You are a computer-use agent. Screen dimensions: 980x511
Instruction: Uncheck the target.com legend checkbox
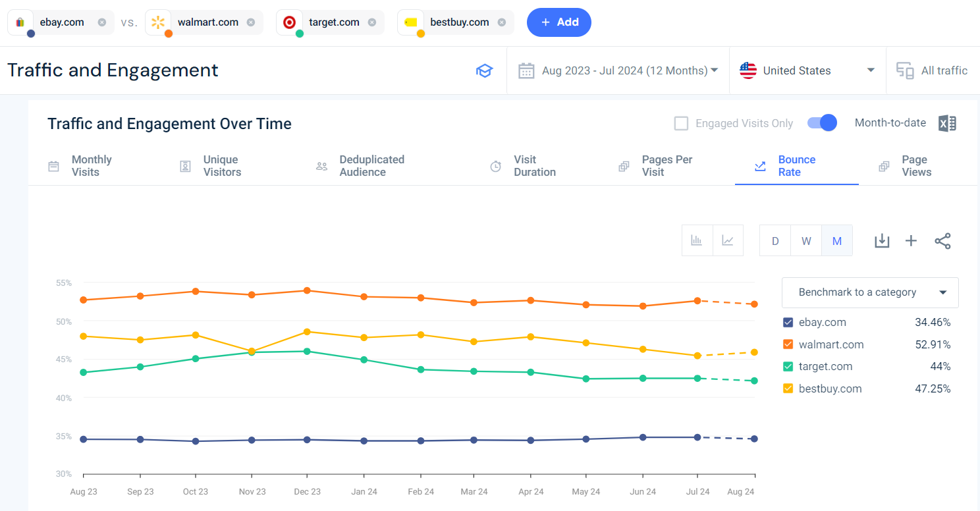click(x=788, y=366)
